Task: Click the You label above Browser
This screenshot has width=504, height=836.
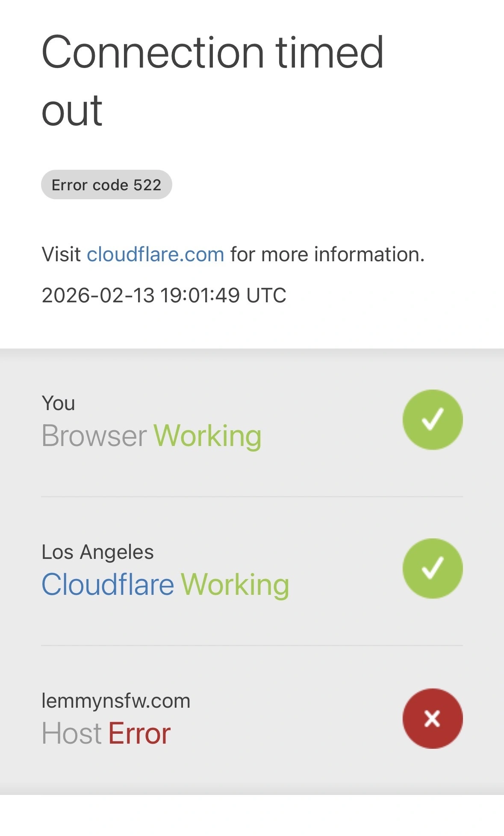Action: tap(58, 403)
